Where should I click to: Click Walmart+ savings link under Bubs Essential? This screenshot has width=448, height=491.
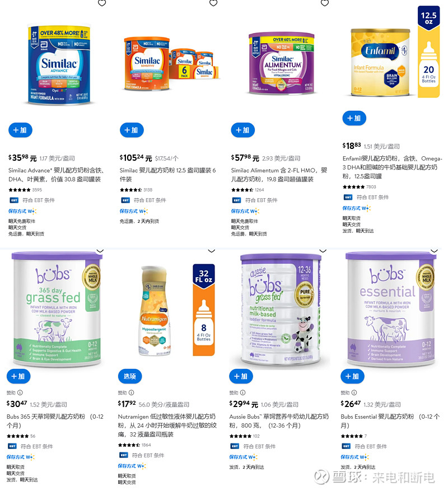pos(354,457)
